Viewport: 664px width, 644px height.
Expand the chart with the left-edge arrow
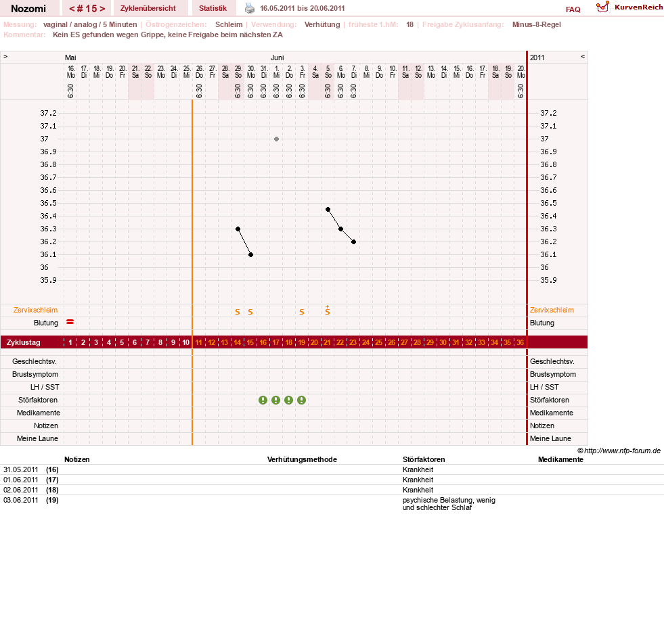point(5,56)
